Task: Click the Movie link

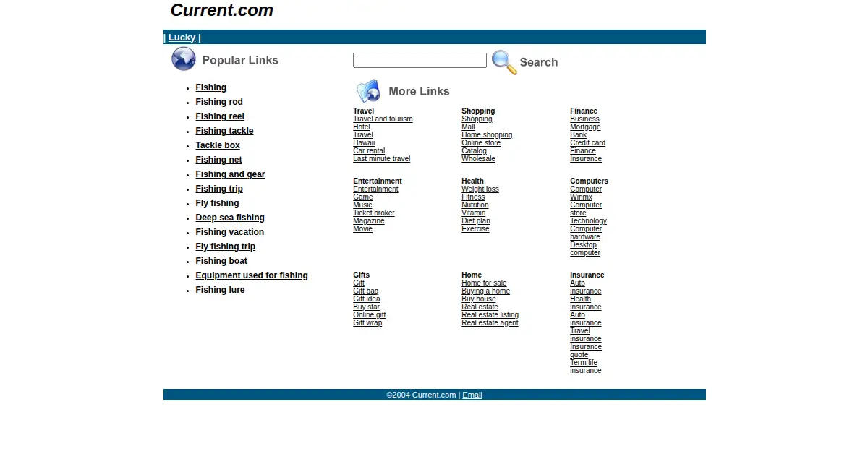Action: (x=362, y=229)
